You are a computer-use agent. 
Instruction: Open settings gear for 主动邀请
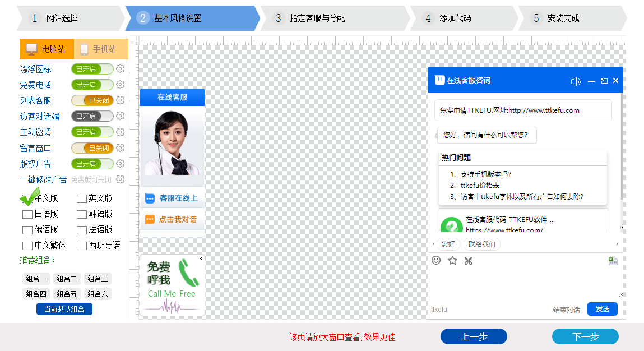pyautogui.click(x=120, y=132)
